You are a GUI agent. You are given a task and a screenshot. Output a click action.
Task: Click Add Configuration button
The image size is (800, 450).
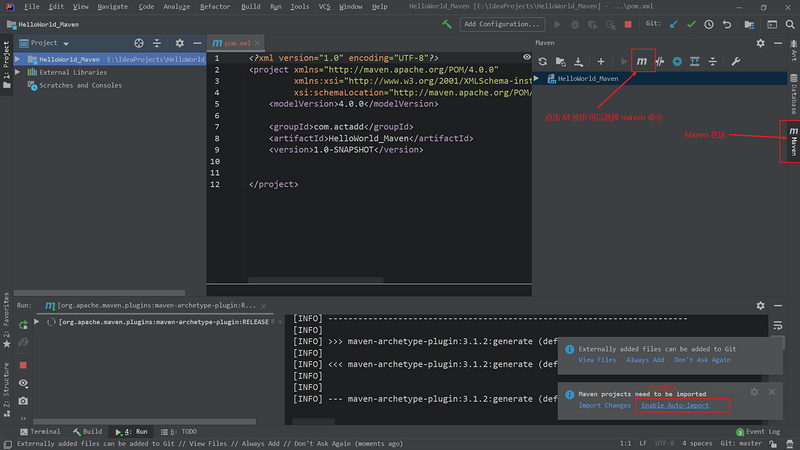pos(502,23)
